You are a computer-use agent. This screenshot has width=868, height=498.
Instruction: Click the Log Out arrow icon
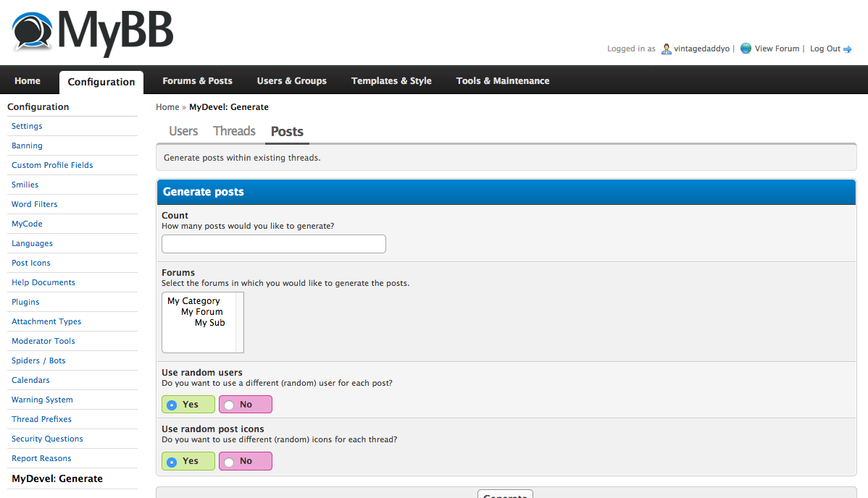click(x=847, y=49)
